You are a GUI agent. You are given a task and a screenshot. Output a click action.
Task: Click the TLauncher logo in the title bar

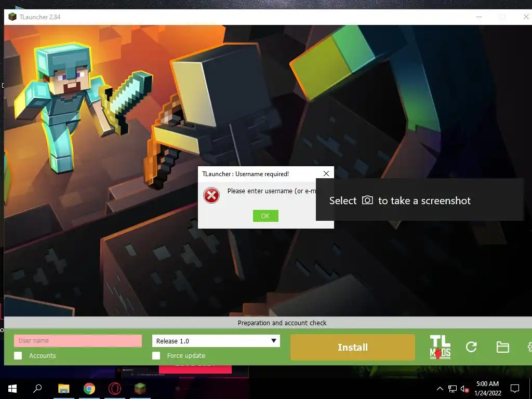click(x=12, y=17)
